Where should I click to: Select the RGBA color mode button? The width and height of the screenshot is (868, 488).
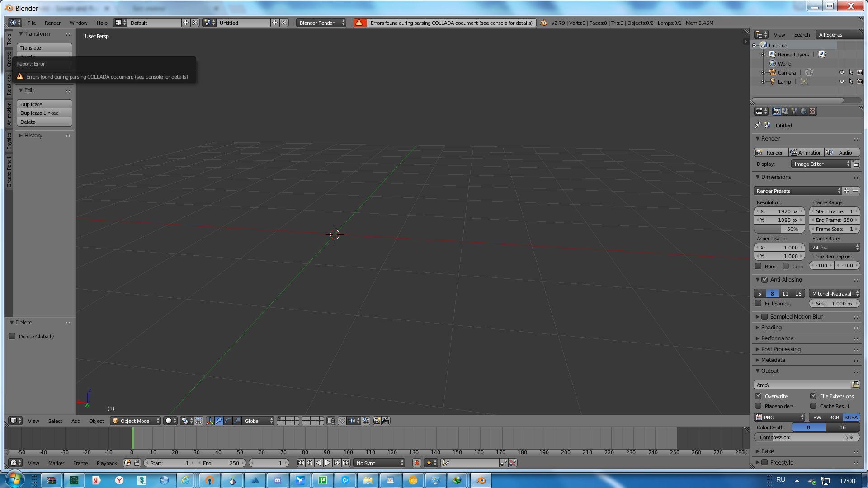point(851,417)
